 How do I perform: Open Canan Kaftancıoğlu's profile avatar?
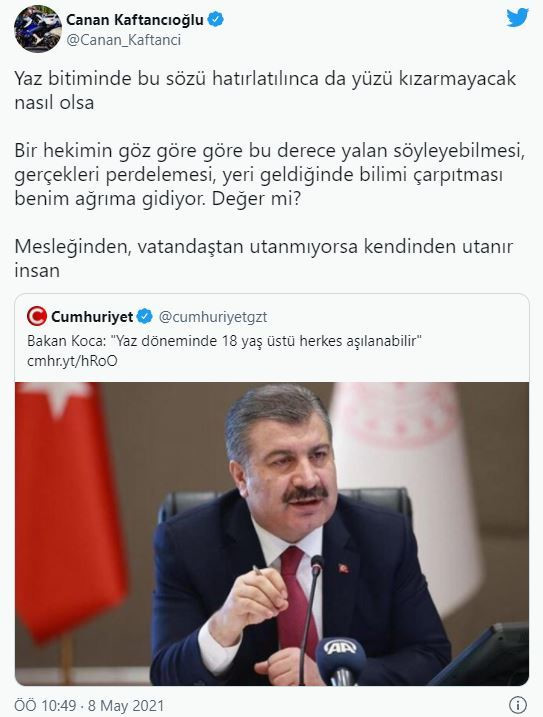[x=38, y=29]
